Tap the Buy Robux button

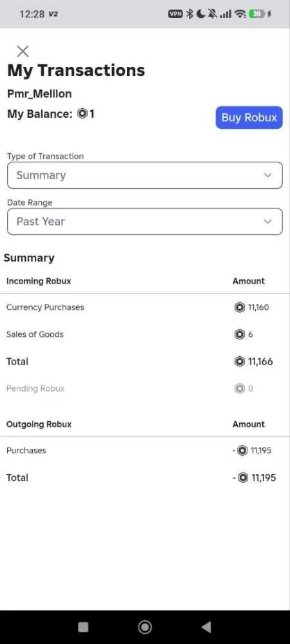click(249, 117)
